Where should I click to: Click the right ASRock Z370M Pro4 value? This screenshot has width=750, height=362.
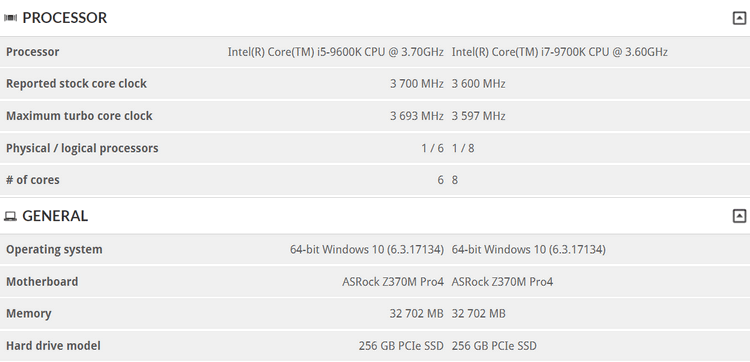click(502, 282)
